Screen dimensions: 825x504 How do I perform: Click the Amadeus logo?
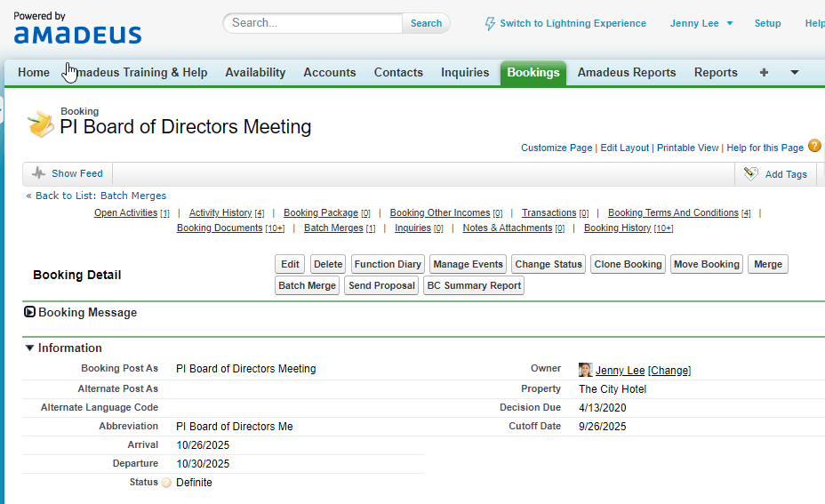pyautogui.click(x=77, y=35)
